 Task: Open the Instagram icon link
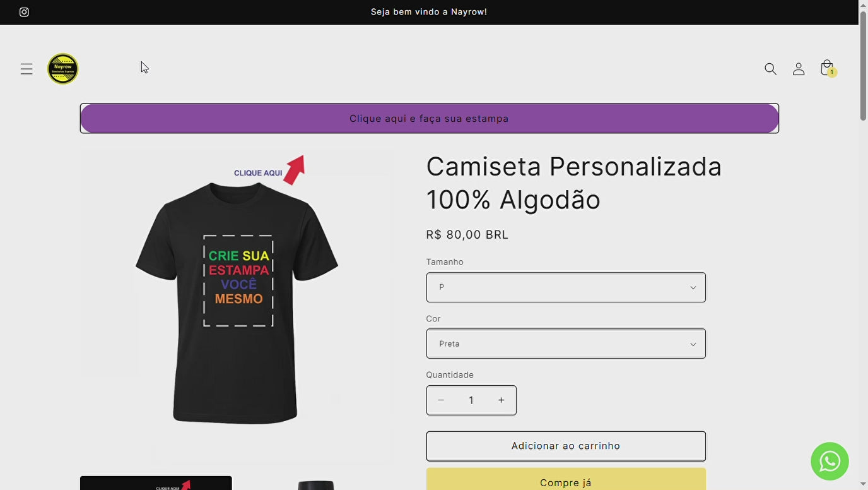pyautogui.click(x=24, y=12)
